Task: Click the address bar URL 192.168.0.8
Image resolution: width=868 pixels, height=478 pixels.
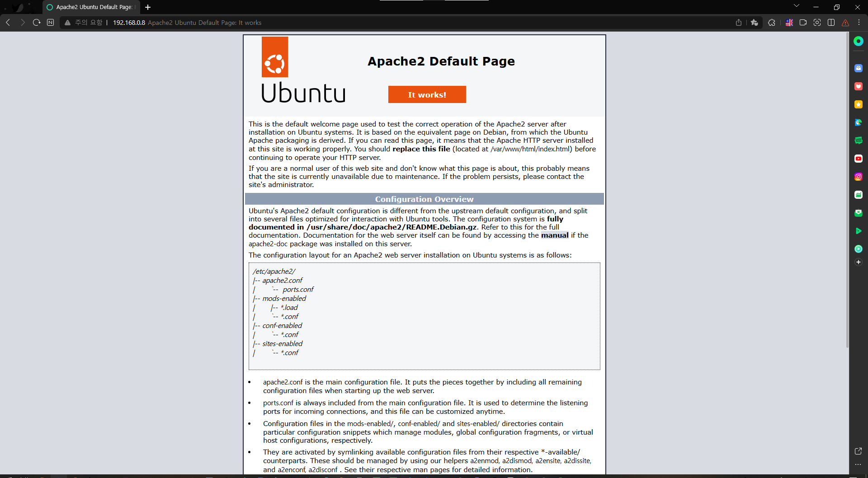Action: click(129, 23)
